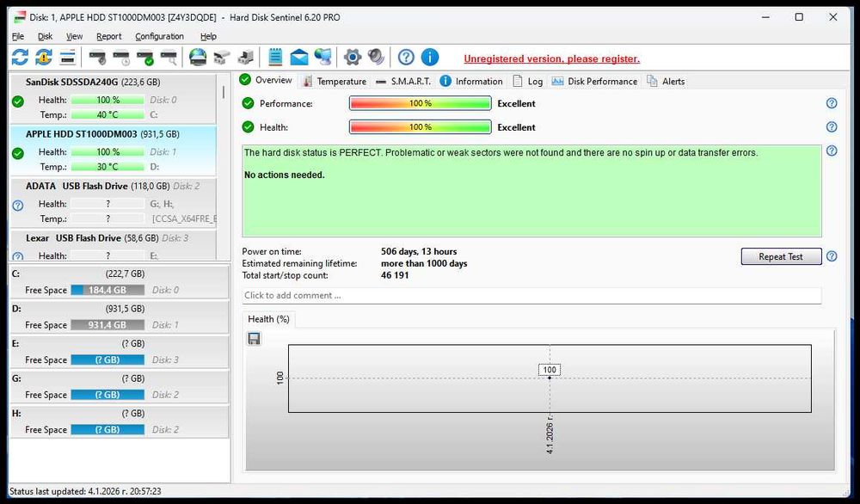Click the '46 191' start/stop count
Image resolution: width=860 pixels, height=504 pixels.
tap(395, 275)
